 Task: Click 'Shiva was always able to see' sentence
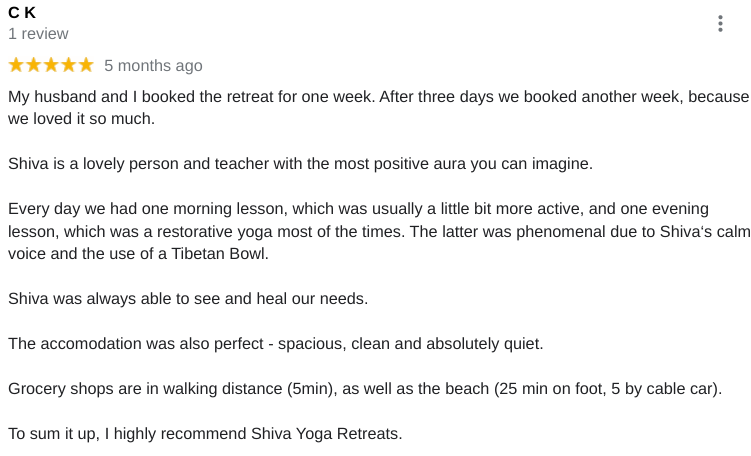(x=188, y=298)
